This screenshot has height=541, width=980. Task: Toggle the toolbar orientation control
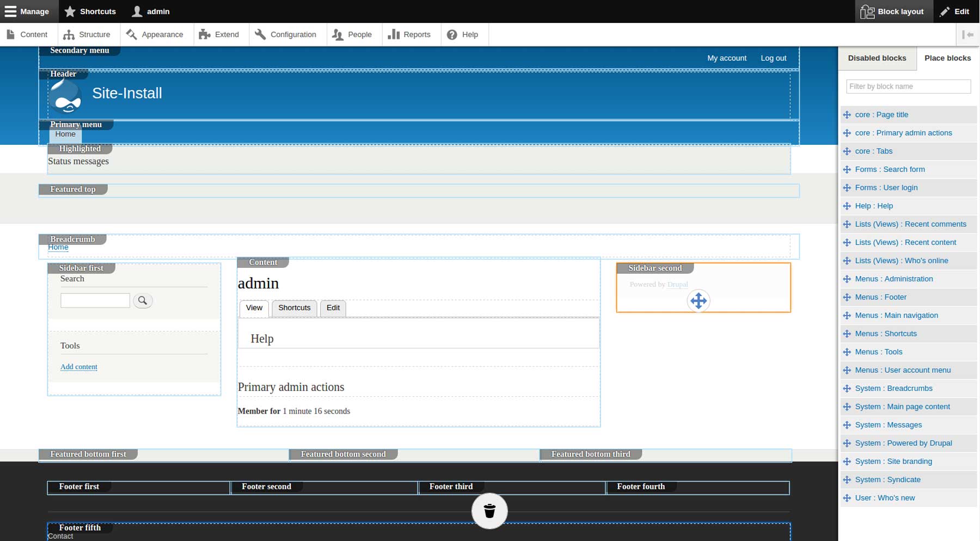click(969, 34)
